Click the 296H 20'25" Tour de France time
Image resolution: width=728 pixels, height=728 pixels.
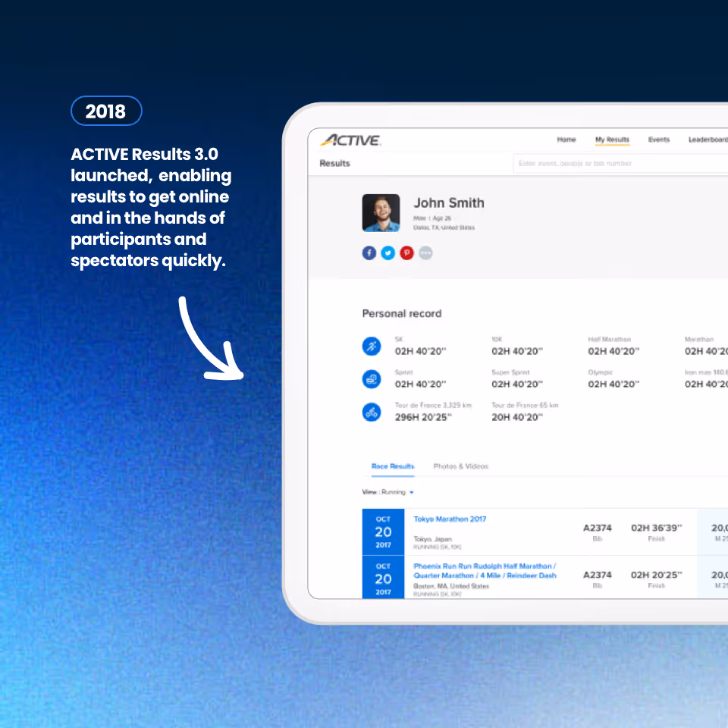423,417
